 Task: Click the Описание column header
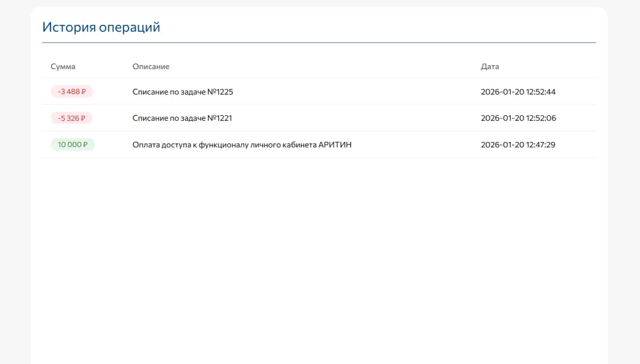point(150,67)
